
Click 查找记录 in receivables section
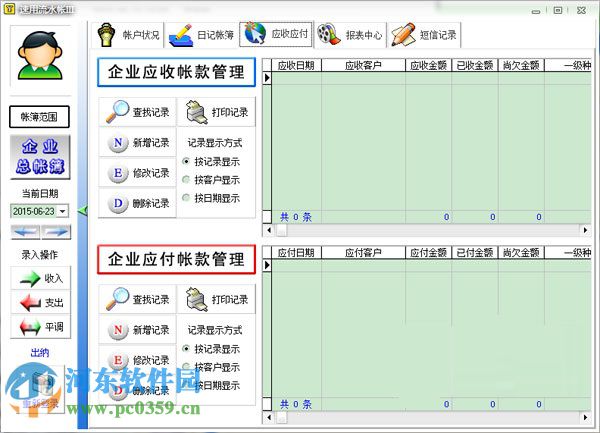(137, 112)
